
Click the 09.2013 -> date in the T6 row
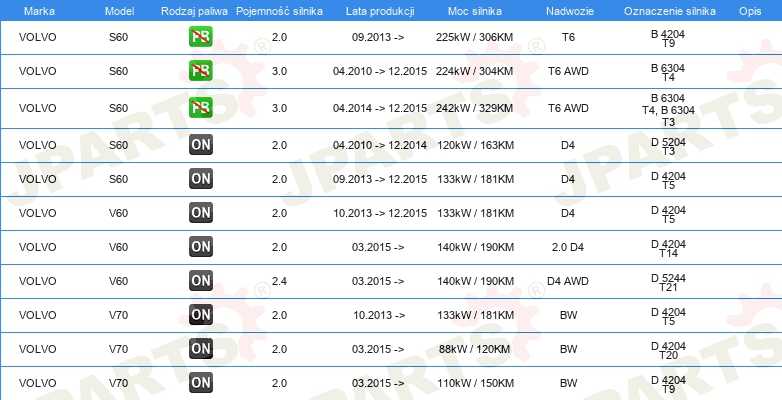coord(378,37)
